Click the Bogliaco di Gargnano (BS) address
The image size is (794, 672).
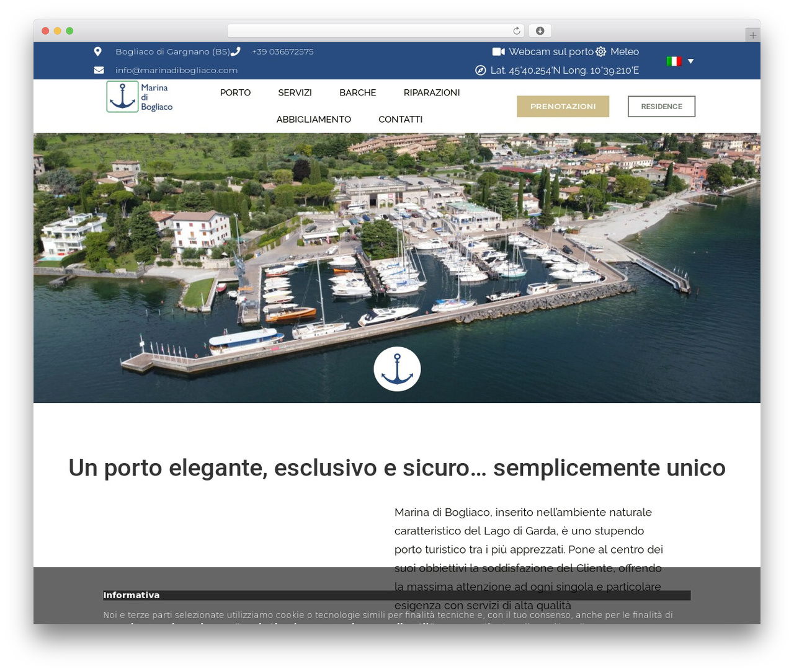click(172, 51)
